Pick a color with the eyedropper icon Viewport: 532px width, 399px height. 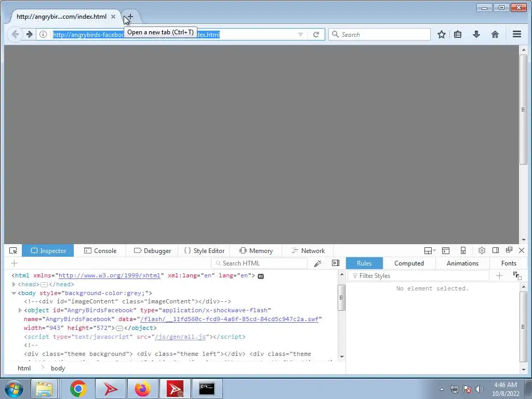(x=317, y=263)
